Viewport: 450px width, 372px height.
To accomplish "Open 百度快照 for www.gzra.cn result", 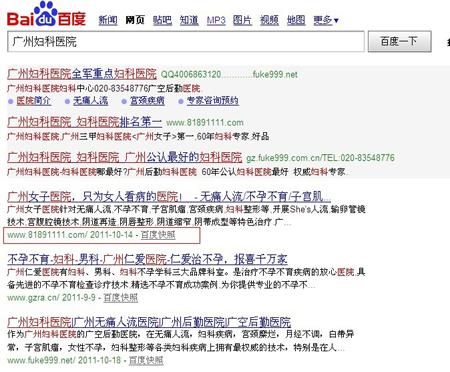I will (x=121, y=297).
